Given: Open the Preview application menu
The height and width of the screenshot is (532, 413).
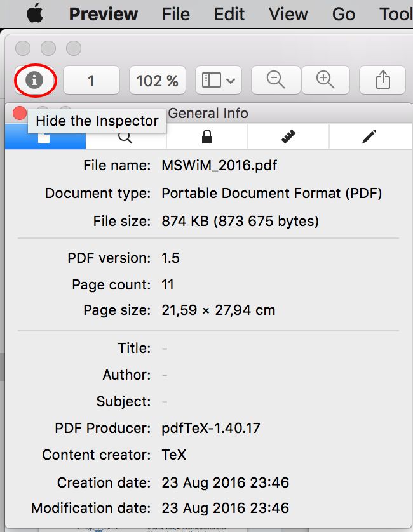Looking at the screenshot, I should 103,14.
